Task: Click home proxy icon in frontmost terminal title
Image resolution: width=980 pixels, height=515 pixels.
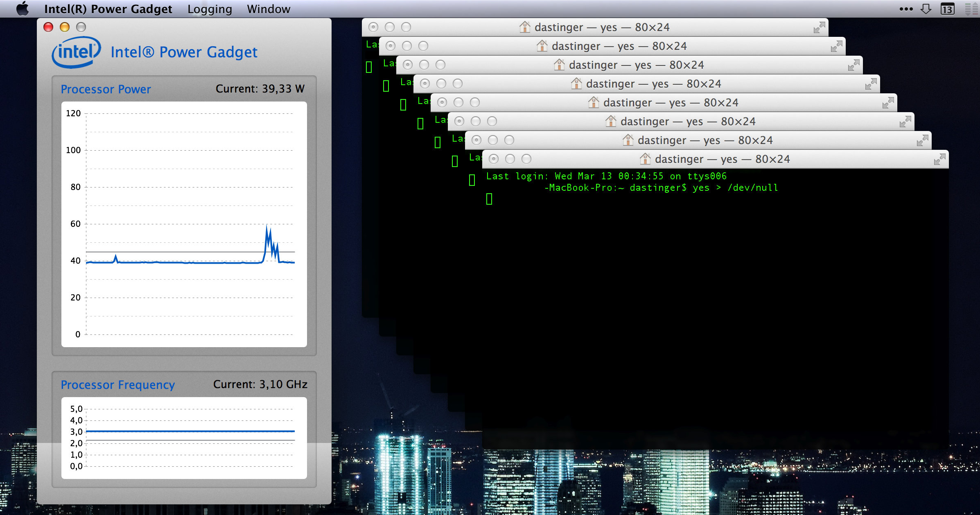Action: [x=645, y=159]
